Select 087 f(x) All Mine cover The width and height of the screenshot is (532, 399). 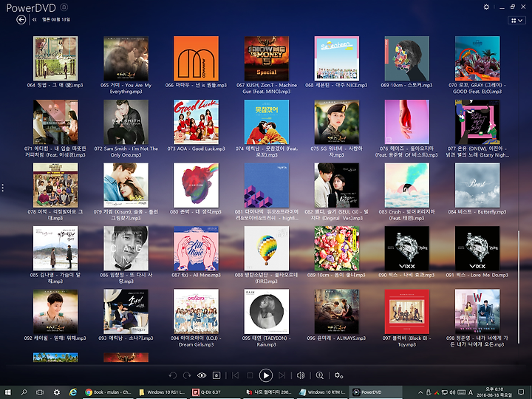tap(196, 248)
